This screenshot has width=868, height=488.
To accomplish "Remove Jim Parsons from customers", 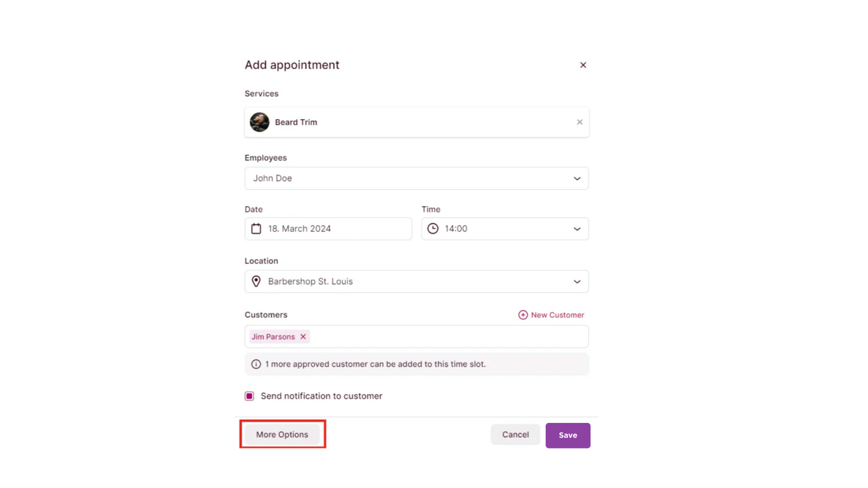I will (303, 337).
